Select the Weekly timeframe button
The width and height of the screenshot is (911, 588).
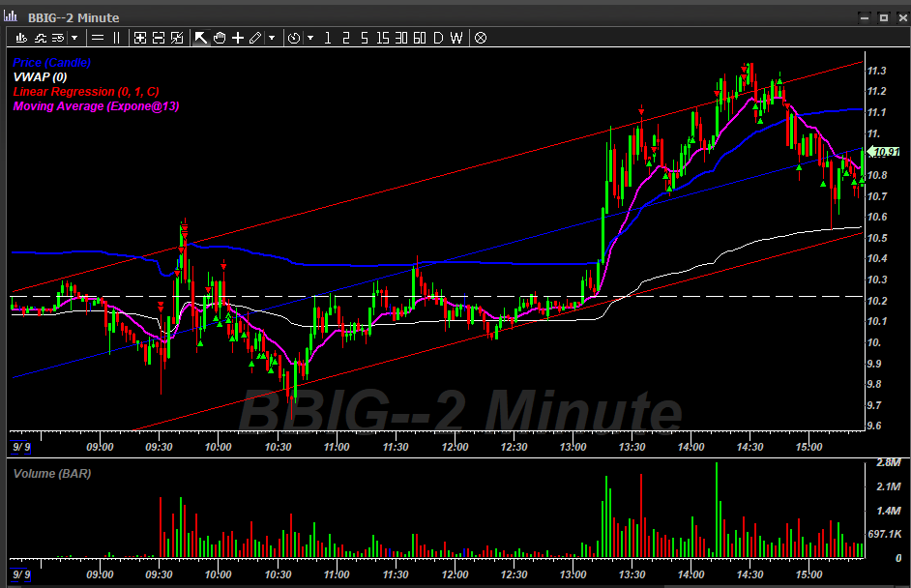tap(455, 38)
